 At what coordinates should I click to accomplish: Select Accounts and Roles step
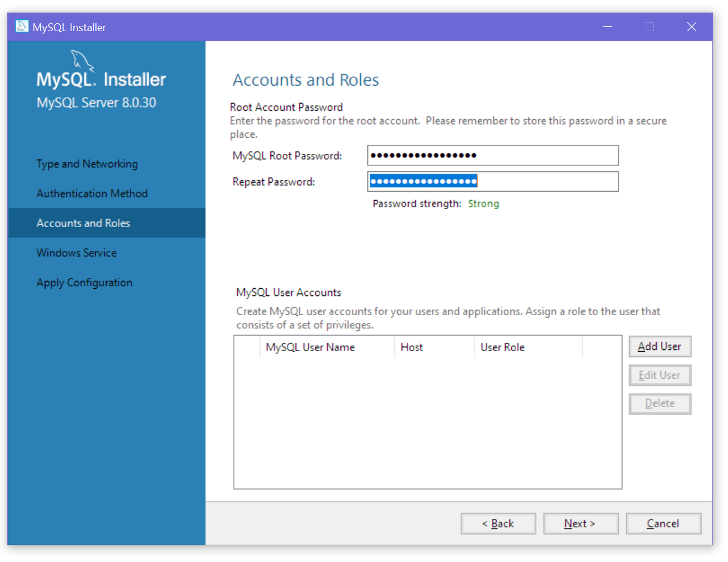pos(107,223)
